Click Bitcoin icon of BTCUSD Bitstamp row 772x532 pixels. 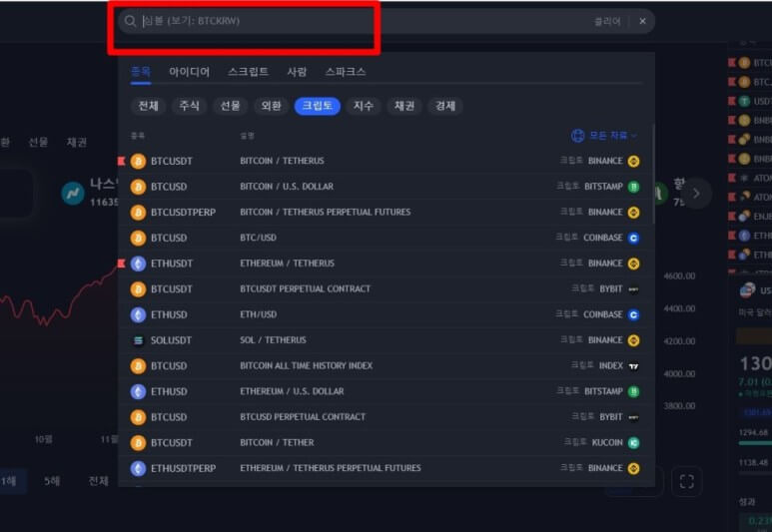point(139,187)
